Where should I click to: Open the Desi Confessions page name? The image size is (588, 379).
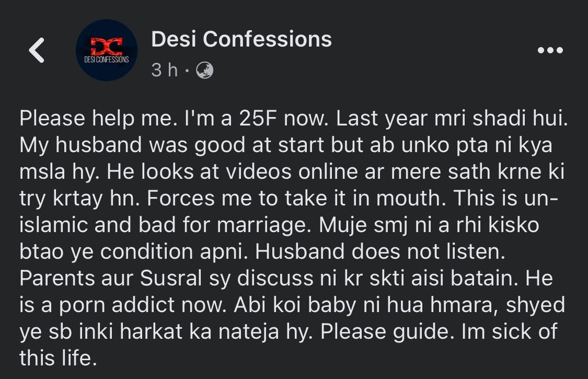click(x=241, y=39)
